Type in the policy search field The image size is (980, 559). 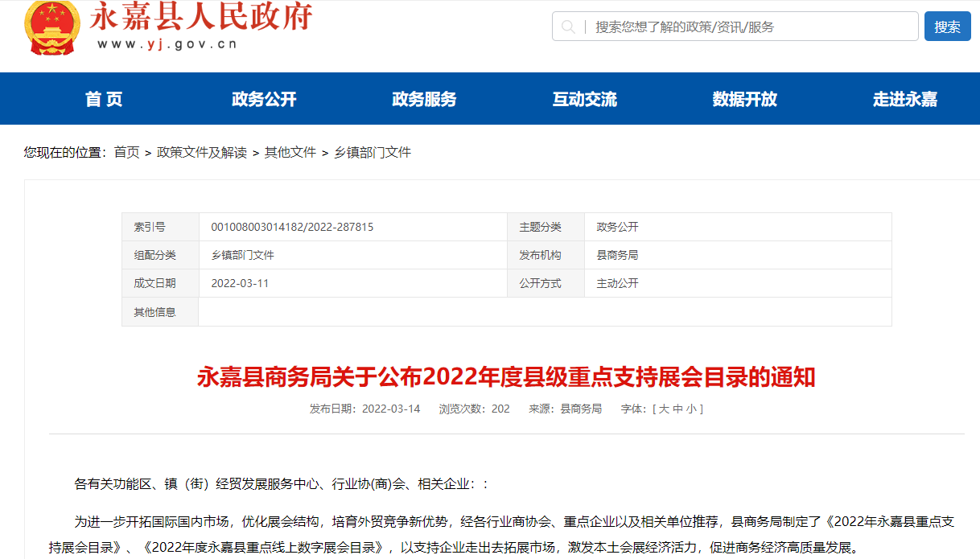[x=748, y=27]
